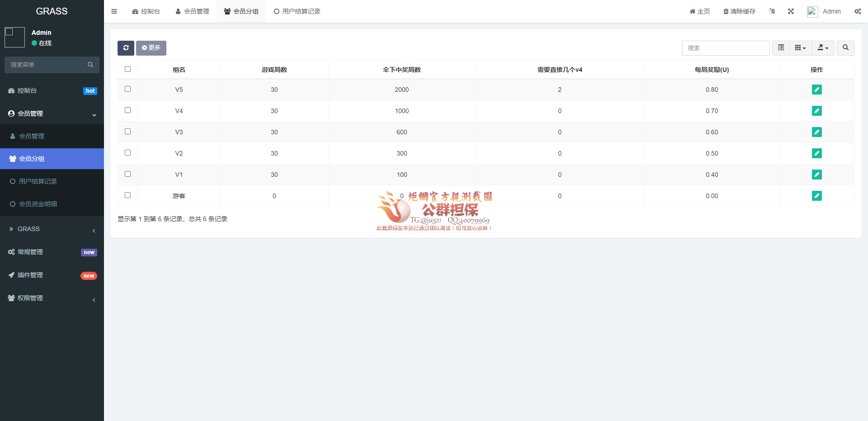The image size is (868, 421).
Task: Check the checkbox for V4 row
Action: tap(127, 110)
